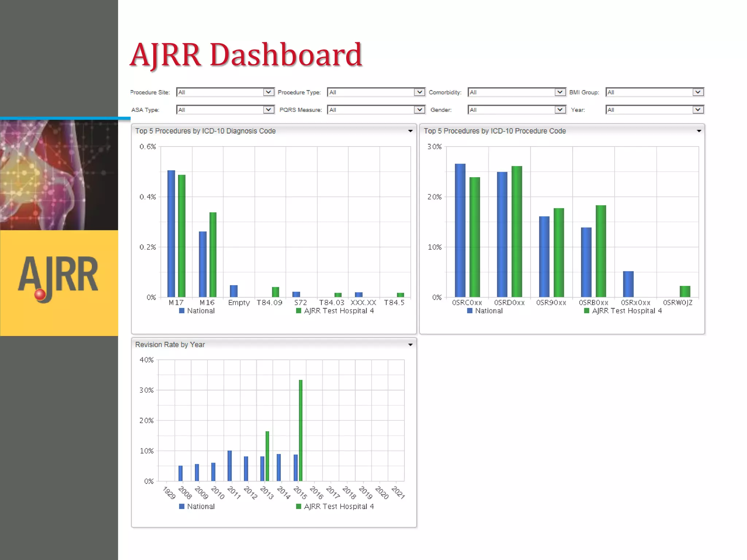Screen dimensions: 747x560
Task: Click AJRR Test Hospital 4 legend swatch in Revision Rate chart
Action: tap(298, 506)
